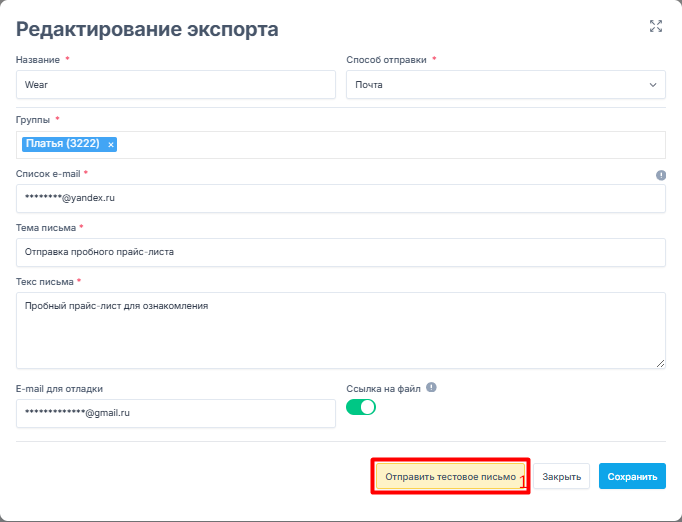Screen dimensions: 682x522
Task: Click the resize handle of the message textarea
Action: coord(660,363)
